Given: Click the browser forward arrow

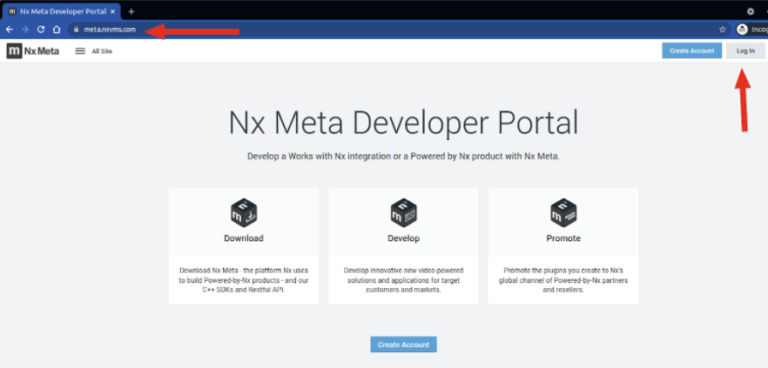Looking at the screenshot, I should [25, 29].
